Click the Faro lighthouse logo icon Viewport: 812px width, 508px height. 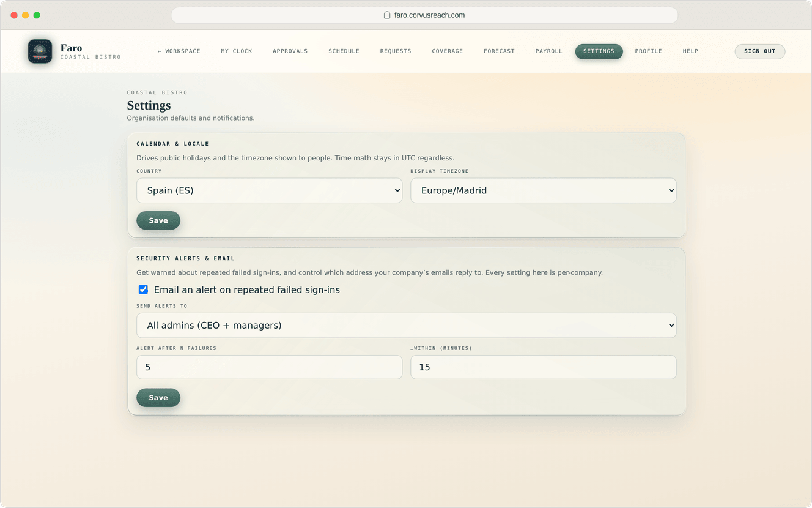click(x=40, y=51)
